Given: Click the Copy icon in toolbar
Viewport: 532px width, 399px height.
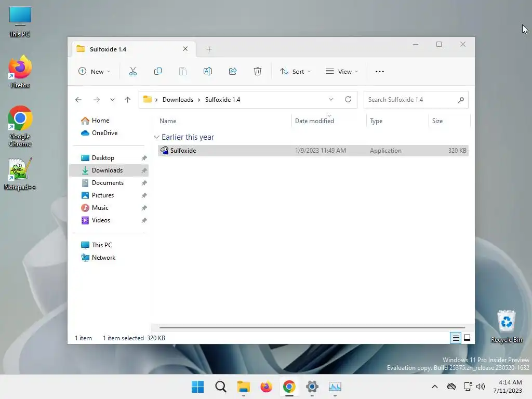Looking at the screenshot, I should [158, 71].
